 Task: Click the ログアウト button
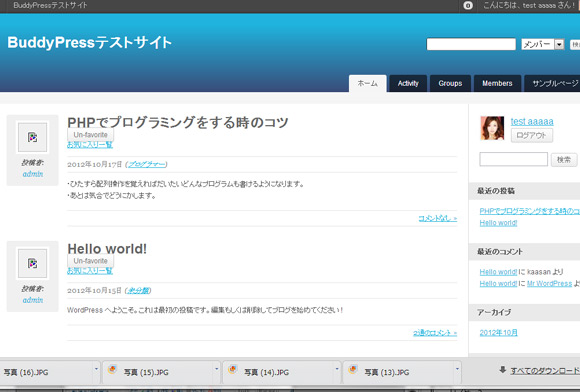(532, 135)
